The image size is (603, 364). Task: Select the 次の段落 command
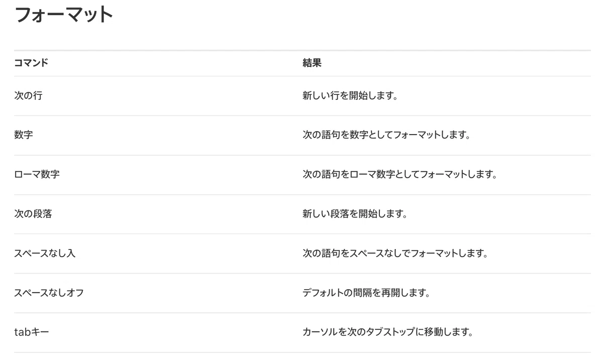click(x=33, y=214)
